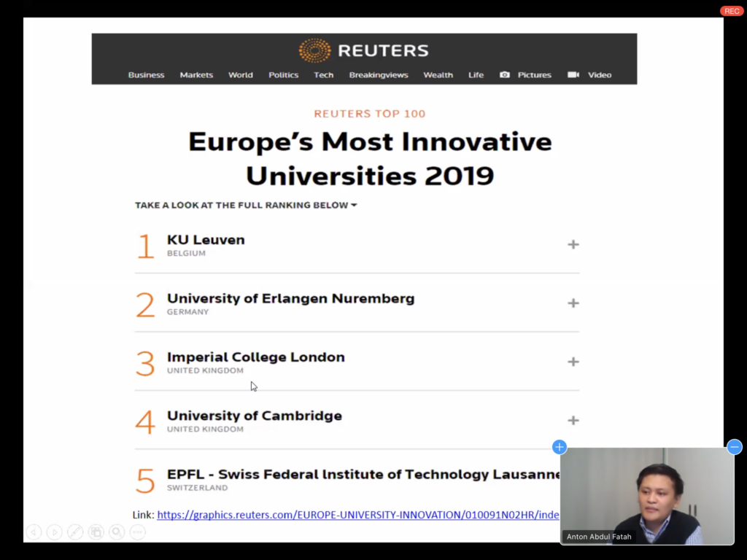Click the camera icon beside Pictures

[505, 75]
